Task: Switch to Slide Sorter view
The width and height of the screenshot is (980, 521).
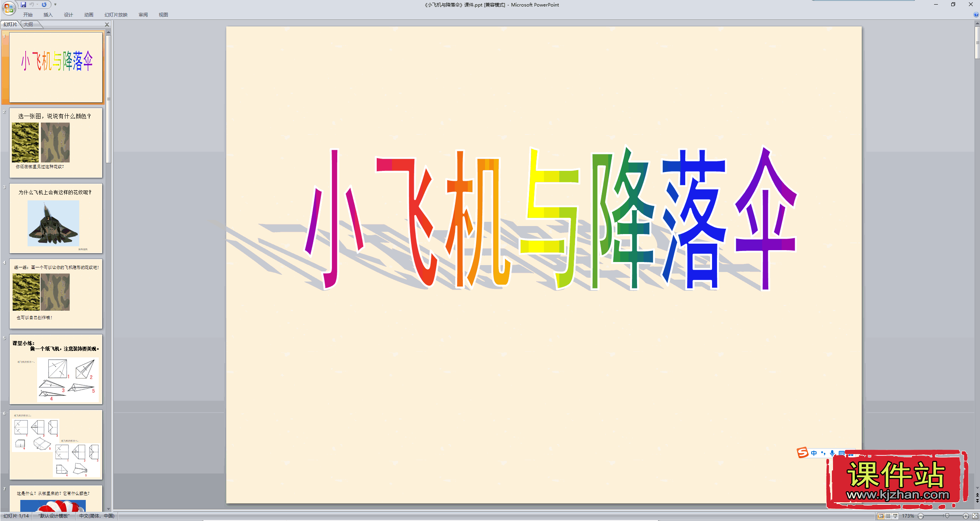Action: pyautogui.click(x=888, y=516)
